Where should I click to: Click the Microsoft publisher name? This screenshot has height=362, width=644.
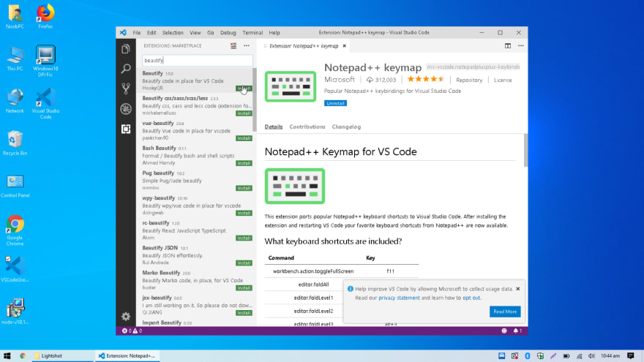pyautogui.click(x=340, y=80)
